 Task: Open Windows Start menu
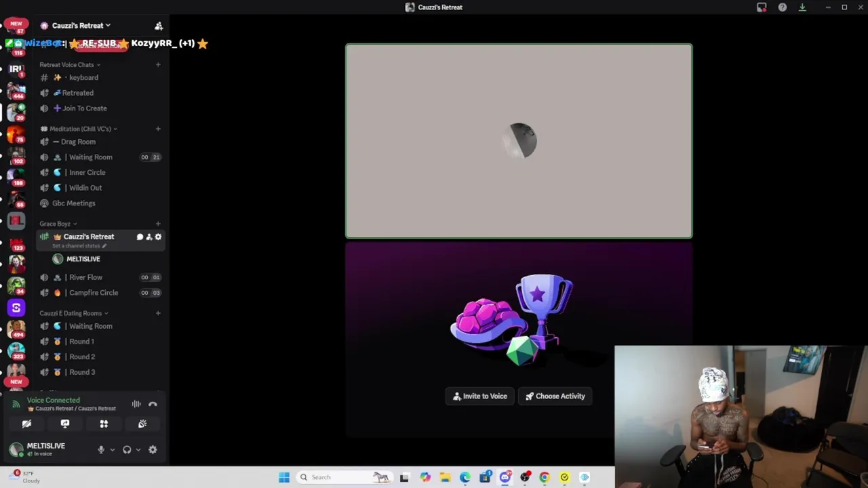click(284, 477)
